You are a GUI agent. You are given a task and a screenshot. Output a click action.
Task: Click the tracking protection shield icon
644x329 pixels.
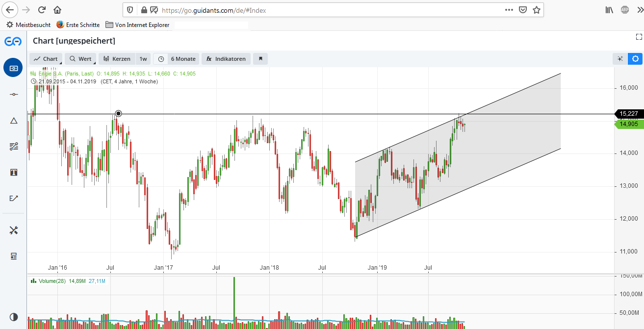point(130,10)
